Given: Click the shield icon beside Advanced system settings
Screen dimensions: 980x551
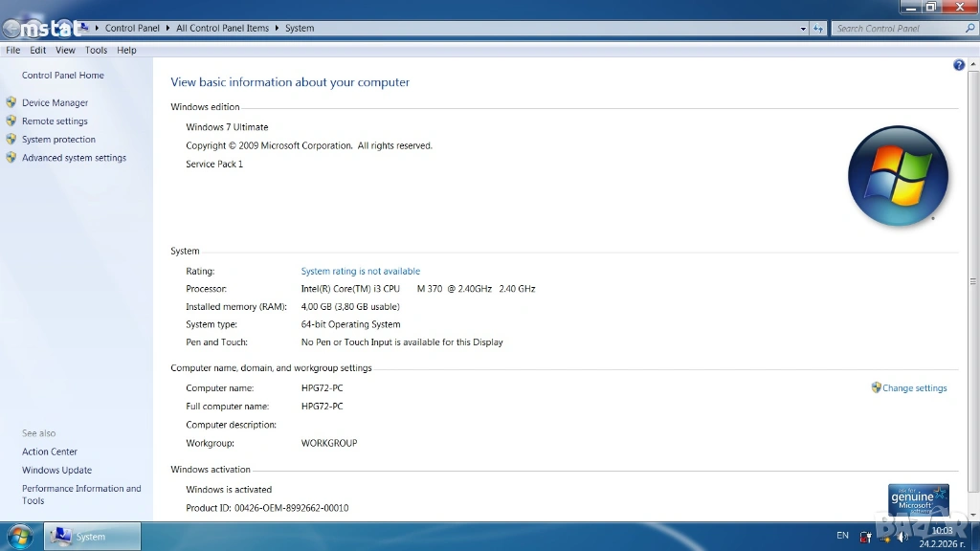Looking at the screenshot, I should tap(11, 158).
